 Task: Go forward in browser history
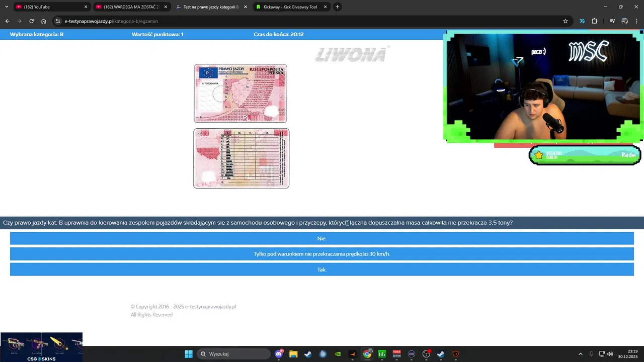[x=19, y=21]
